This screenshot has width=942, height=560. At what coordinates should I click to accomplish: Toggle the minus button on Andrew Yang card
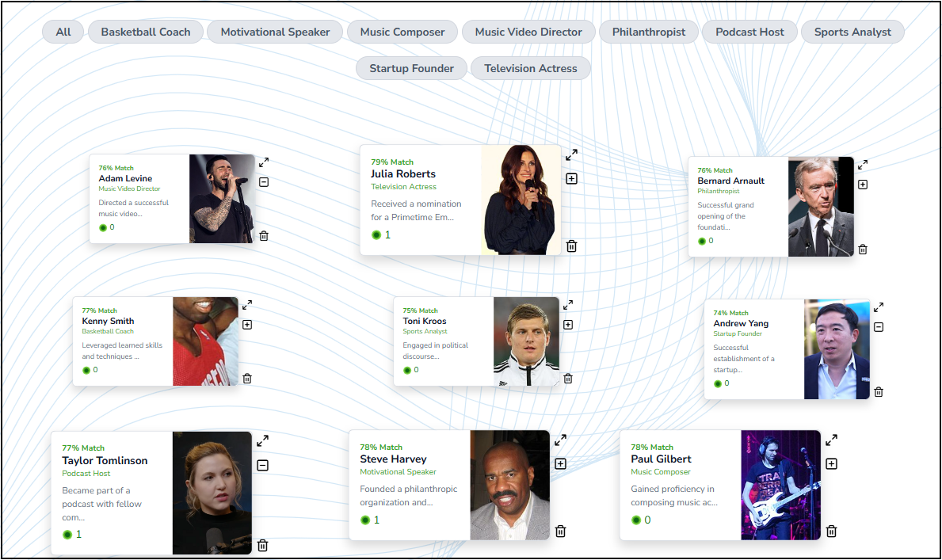point(879,327)
